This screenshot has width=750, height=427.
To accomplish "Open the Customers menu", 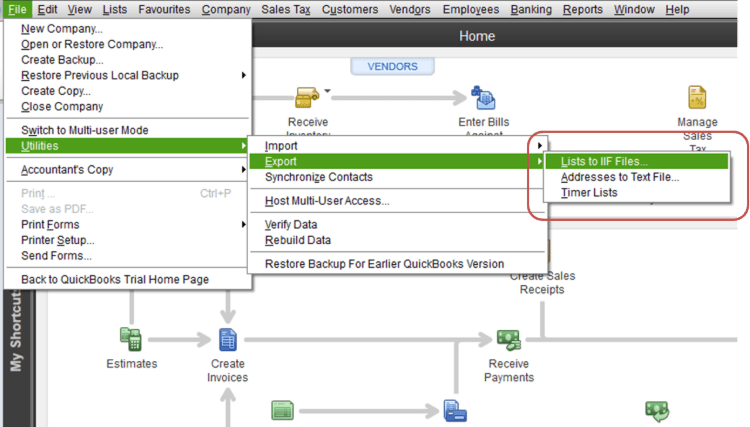I will (x=350, y=9).
